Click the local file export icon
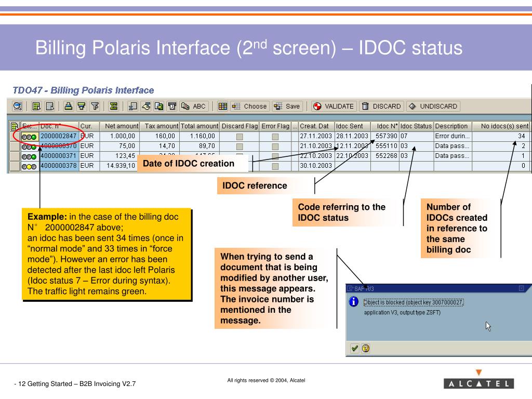Viewport: 532px width, 399px height. 159,106
